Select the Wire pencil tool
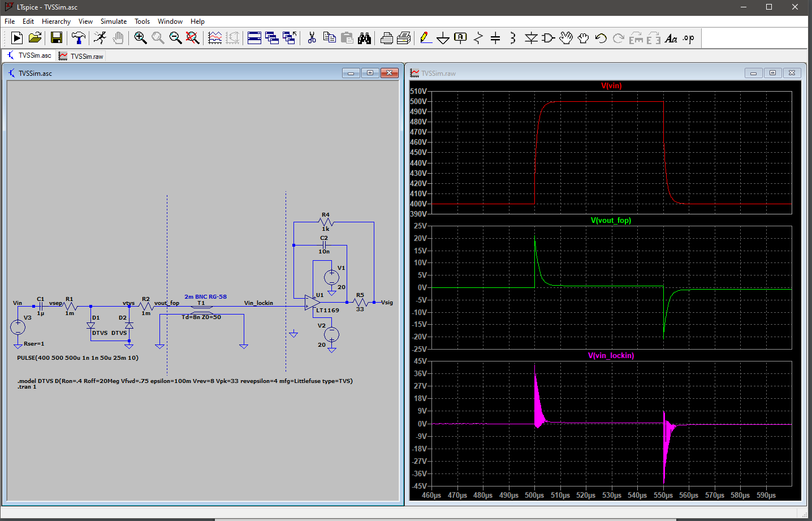 coord(426,38)
